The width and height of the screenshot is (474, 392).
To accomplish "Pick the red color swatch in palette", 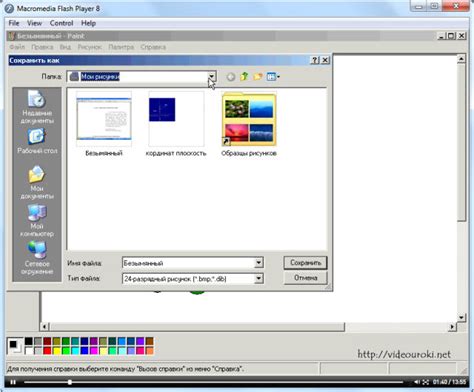I will tap(47, 350).
